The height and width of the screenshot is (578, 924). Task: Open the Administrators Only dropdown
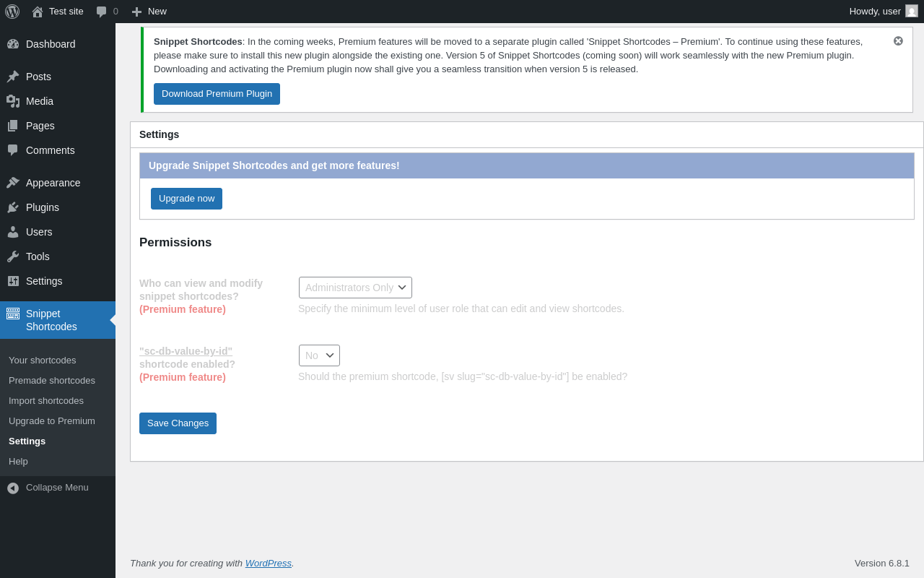(x=355, y=288)
